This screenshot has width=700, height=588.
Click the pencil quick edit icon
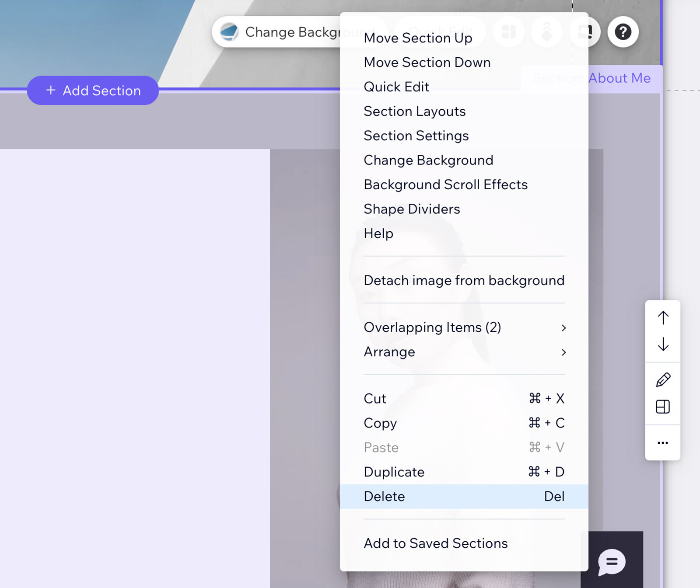[663, 380]
